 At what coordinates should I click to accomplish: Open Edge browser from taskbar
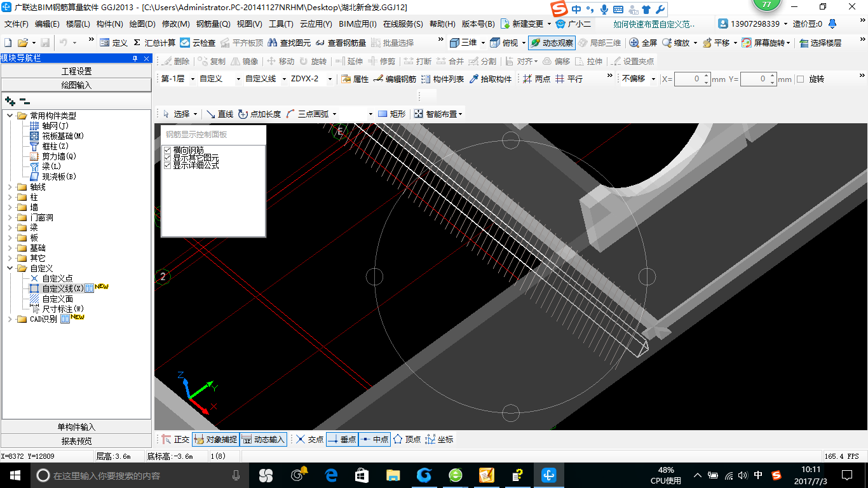331,475
